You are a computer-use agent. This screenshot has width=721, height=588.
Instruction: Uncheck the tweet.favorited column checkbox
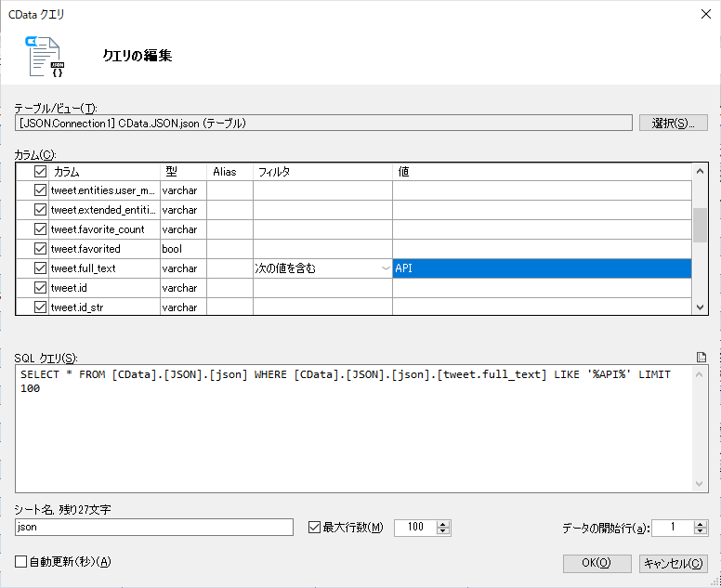[x=40, y=249]
